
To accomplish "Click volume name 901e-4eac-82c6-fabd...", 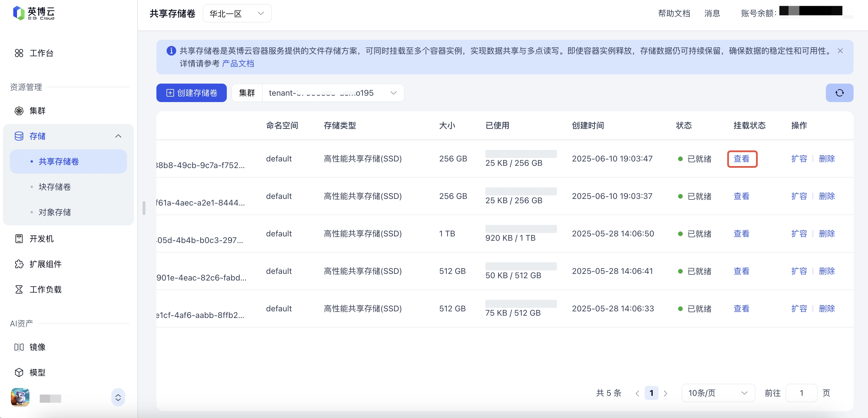I will point(201,278).
